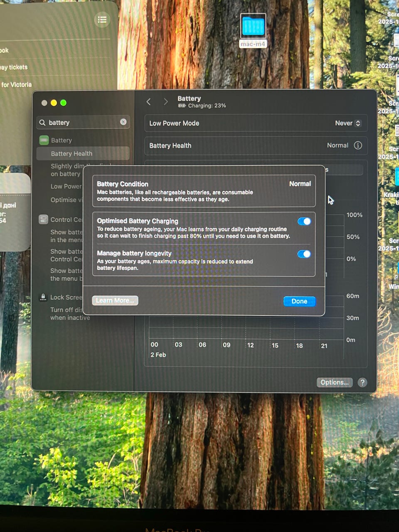The image size is (399, 532).
Task: Open the mac-m4 folder on desktop
Action: (253, 27)
